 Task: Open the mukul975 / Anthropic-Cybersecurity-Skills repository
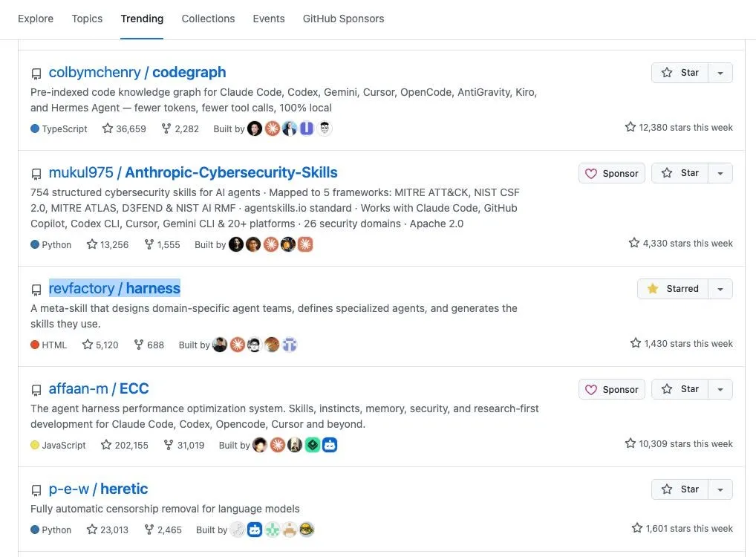(x=193, y=172)
